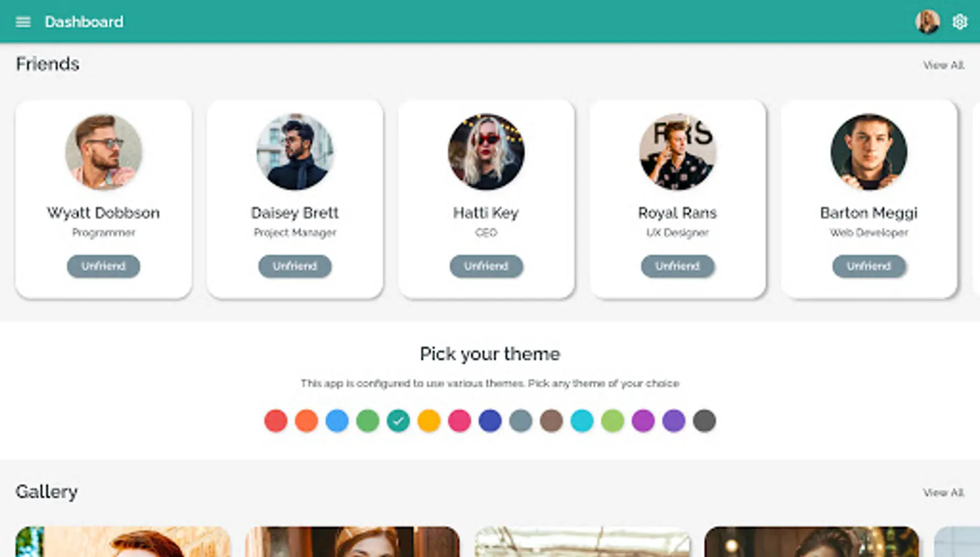Choose the brown theme swatch
980x557 pixels.
551,421
